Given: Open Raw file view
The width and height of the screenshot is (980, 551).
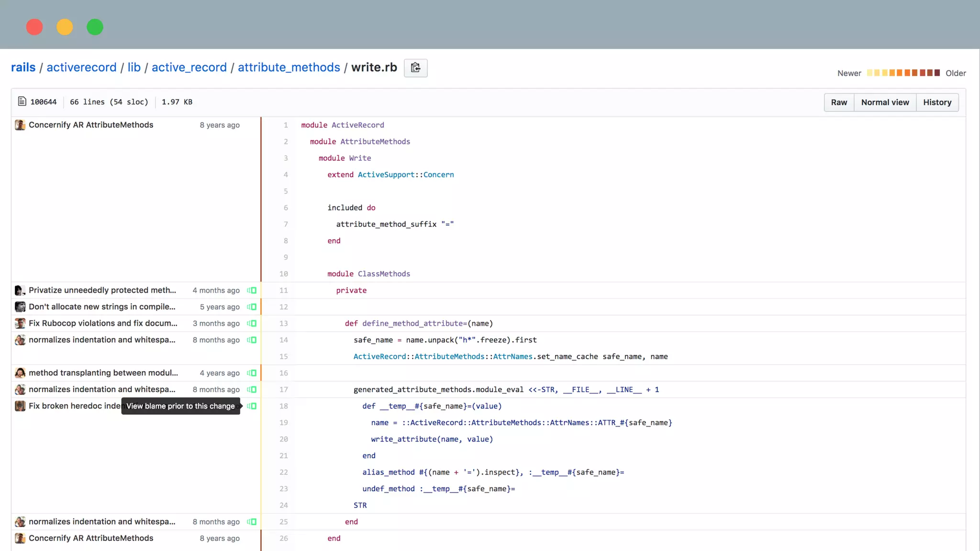Looking at the screenshot, I should (839, 102).
